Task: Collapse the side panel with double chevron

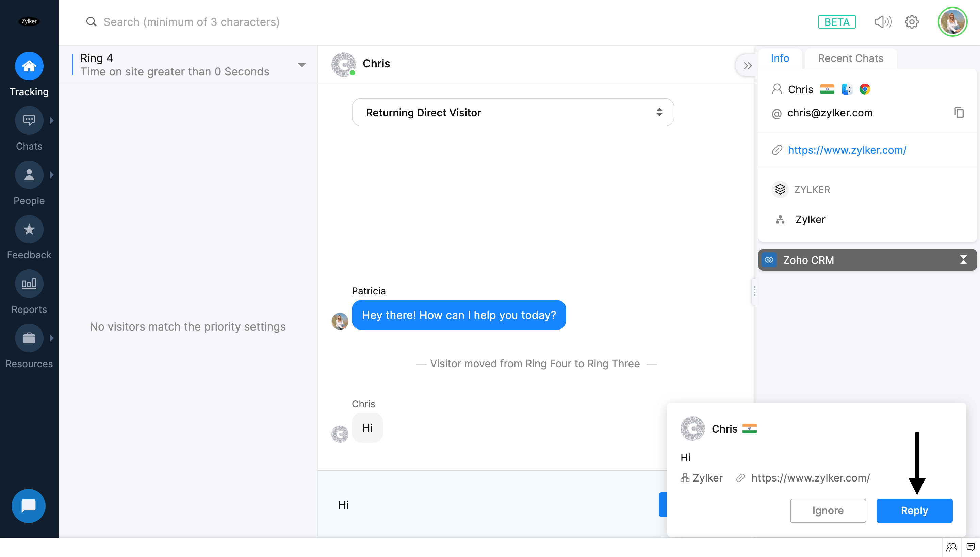Action: pyautogui.click(x=747, y=66)
